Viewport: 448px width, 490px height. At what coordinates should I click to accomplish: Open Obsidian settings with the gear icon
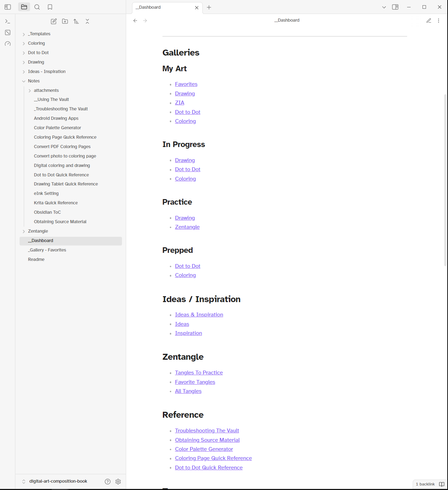pos(118,481)
